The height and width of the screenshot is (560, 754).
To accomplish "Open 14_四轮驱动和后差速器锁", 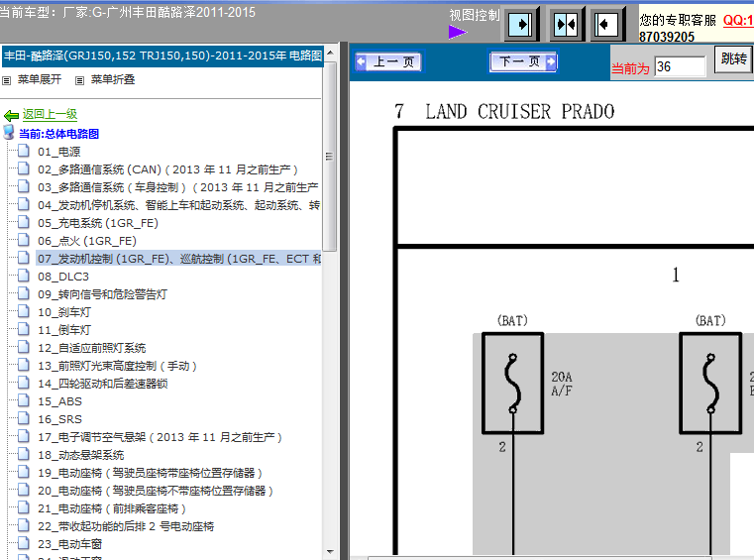I will [102, 384].
